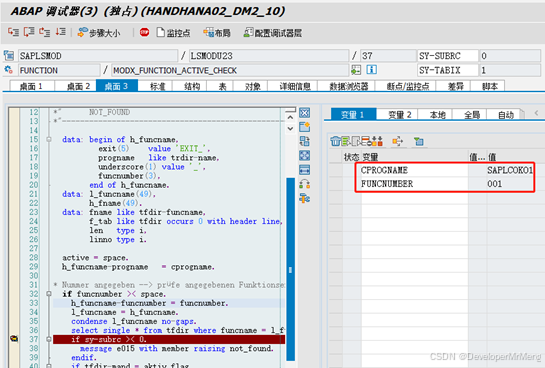
Task: Click the line number field showing 37
Action: tap(388, 56)
